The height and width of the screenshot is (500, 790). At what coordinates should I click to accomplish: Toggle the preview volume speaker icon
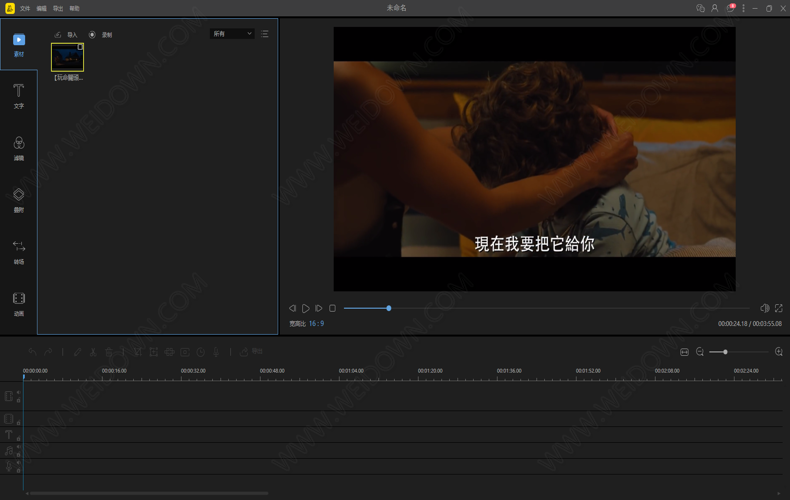point(764,308)
